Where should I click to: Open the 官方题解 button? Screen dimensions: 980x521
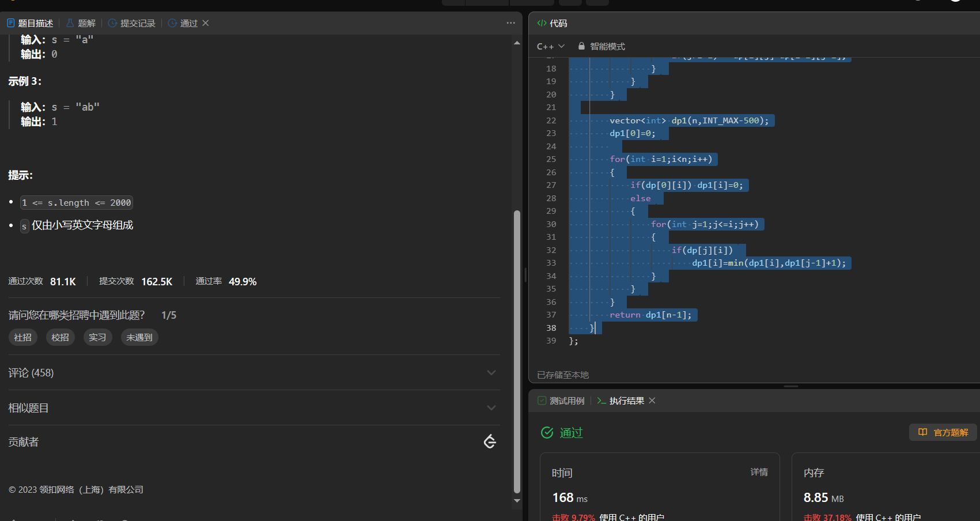(x=943, y=432)
